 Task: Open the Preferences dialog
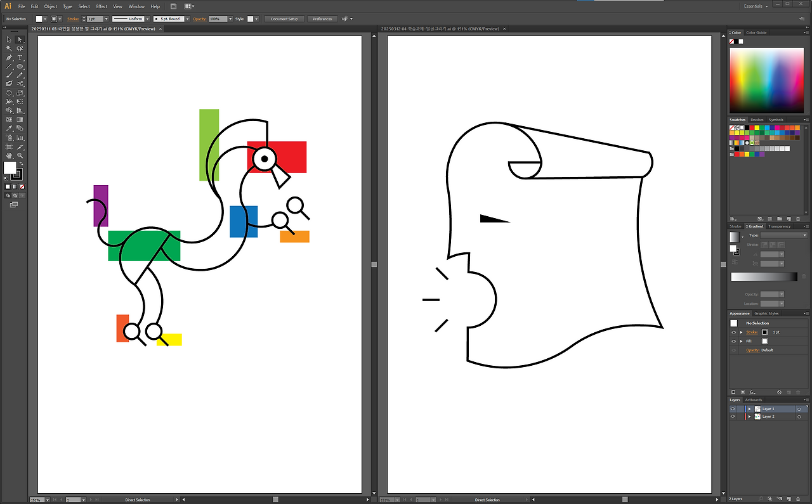point(322,18)
